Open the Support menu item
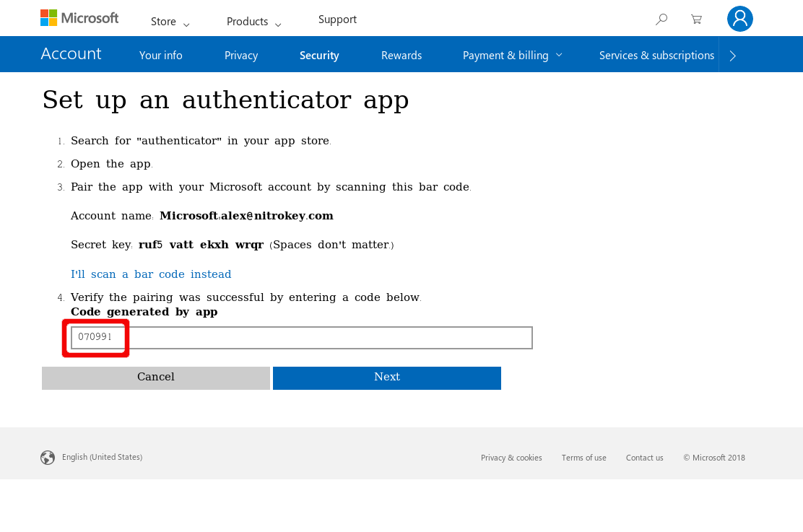Viewport: 803px width, 532px height. (337, 19)
